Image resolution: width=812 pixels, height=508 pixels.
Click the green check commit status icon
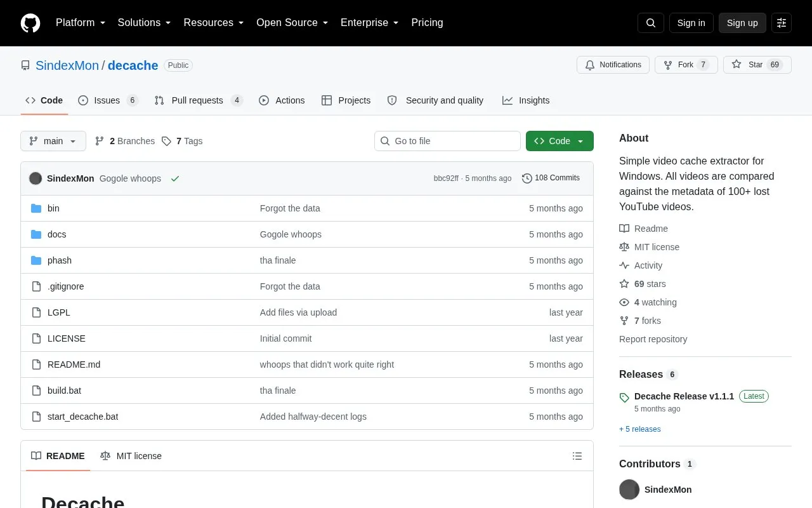coord(175,178)
